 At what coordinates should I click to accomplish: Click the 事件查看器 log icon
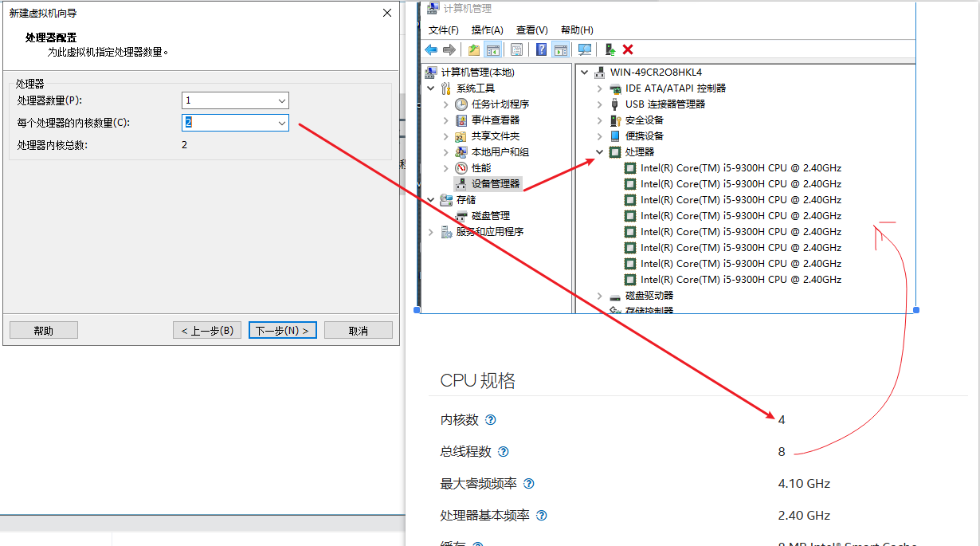(461, 120)
